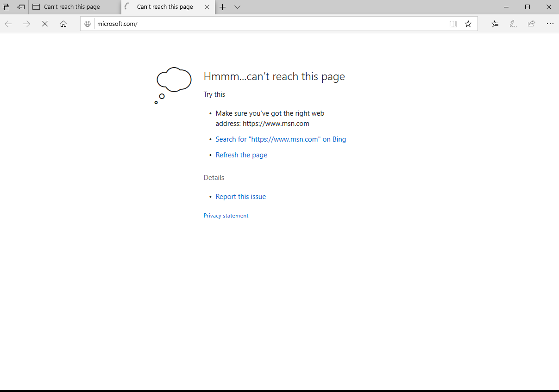
Task: Enable Reading view for this page
Action: point(452,24)
